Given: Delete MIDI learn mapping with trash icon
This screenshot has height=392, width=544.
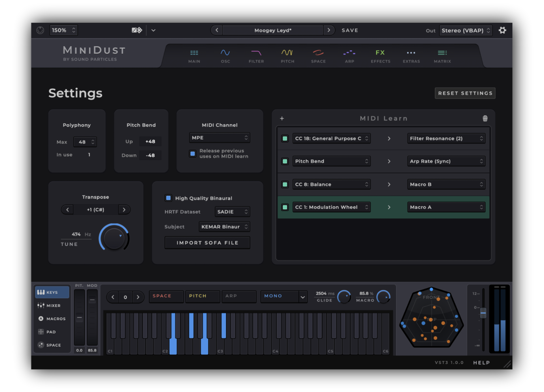Looking at the screenshot, I should [x=485, y=119].
